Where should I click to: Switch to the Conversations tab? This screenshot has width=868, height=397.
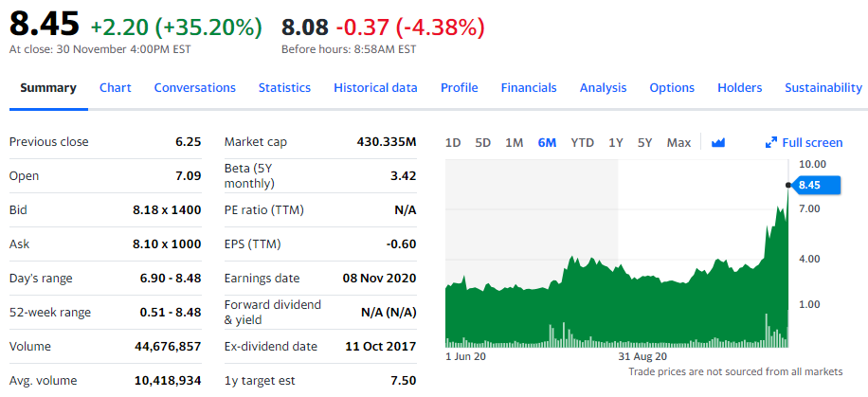(194, 87)
